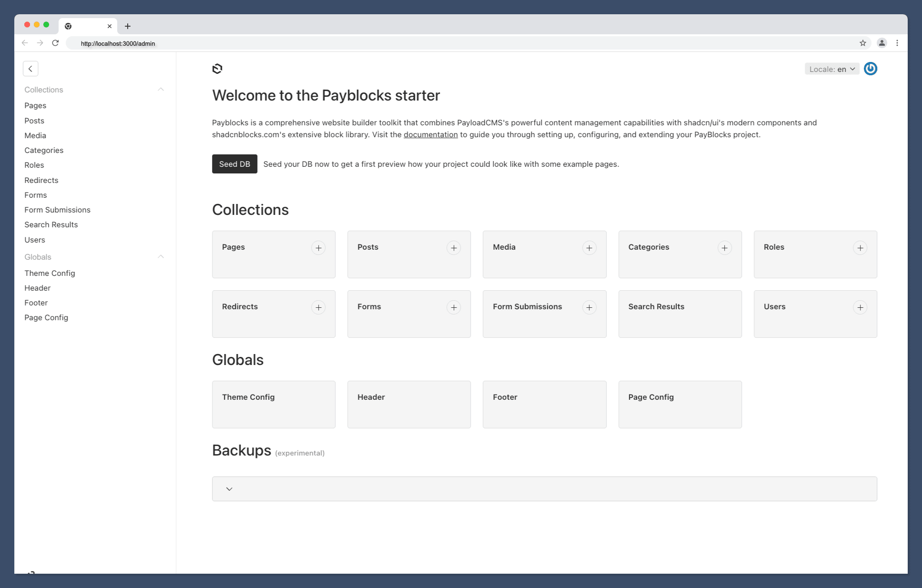Open the documentation link

coord(430,134)
